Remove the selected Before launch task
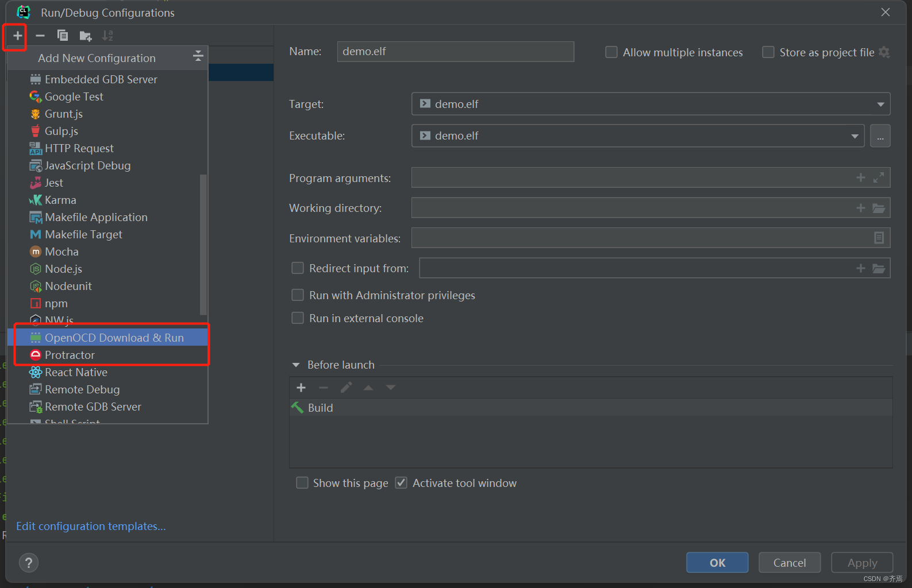Image resolution: width=912 pixels, height=588 pixels. tap(324, 388)
